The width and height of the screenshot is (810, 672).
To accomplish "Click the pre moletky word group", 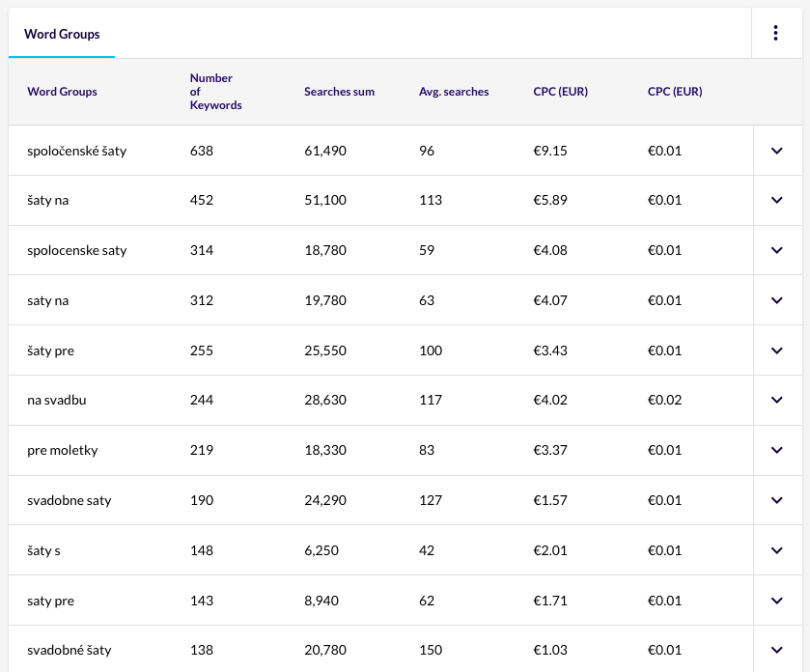I will tap(63, 450).
